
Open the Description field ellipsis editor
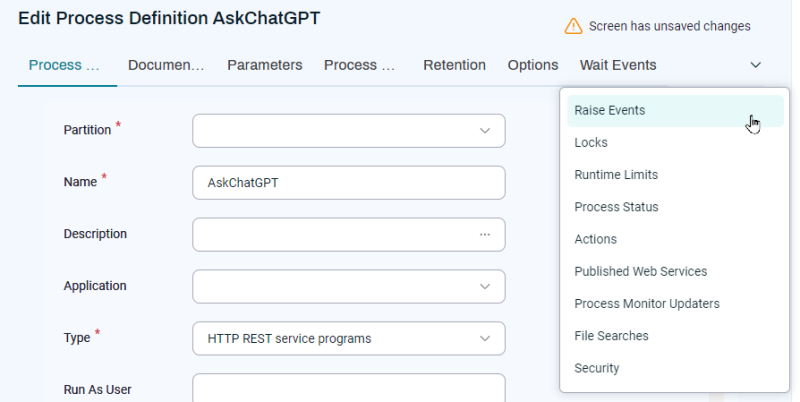coord(484,234)
